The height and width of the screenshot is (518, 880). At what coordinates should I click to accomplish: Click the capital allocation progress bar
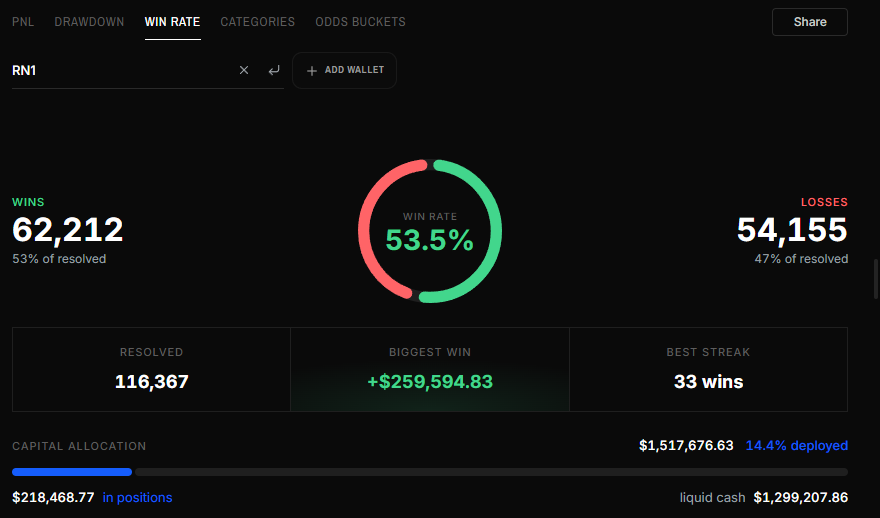click(x=430, y=472)
